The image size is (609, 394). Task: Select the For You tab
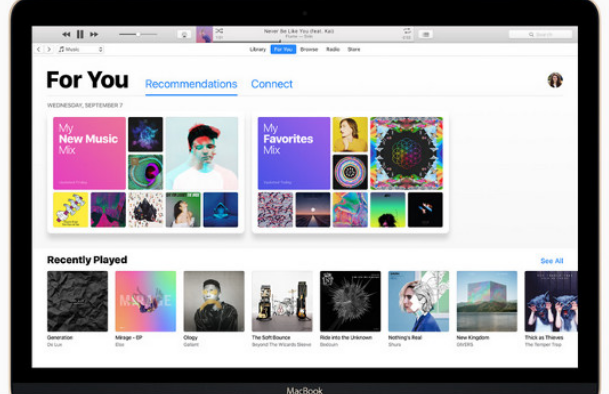(x=283, y=49)
